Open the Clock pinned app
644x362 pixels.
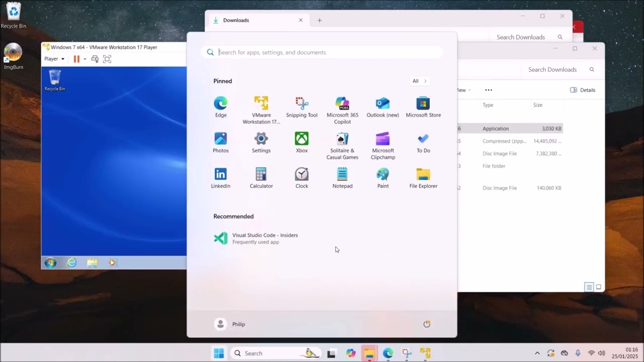302,178
